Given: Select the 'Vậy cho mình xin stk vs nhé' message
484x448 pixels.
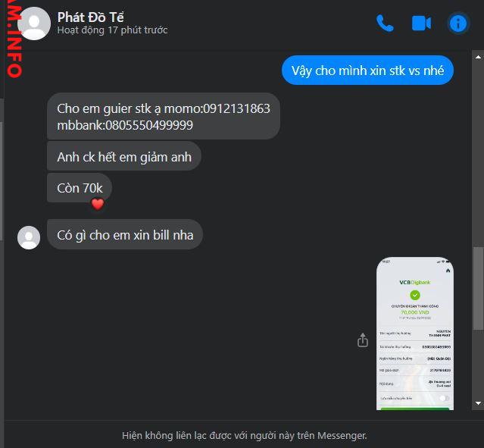Looking at the screenshot, I should click(x=367, y=70).
